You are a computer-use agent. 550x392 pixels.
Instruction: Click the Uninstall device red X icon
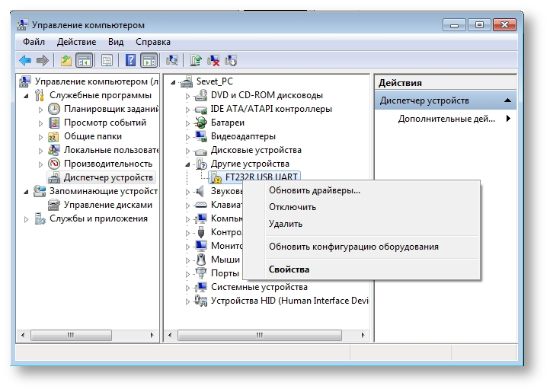213,61
